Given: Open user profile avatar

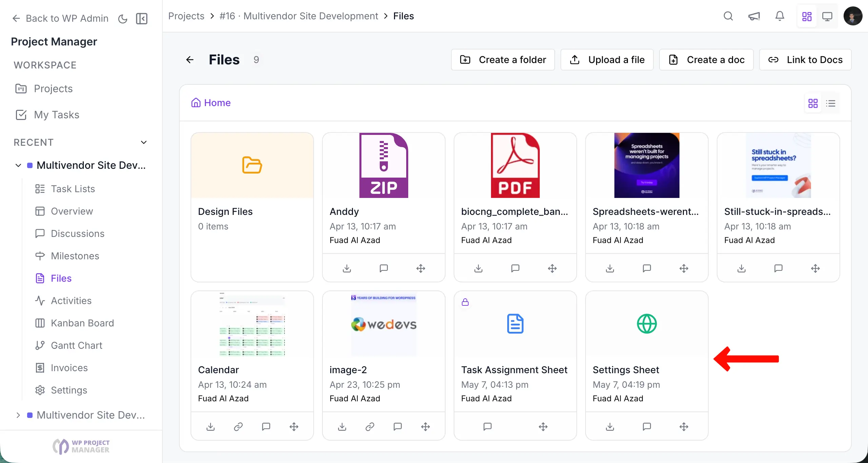Looking at the screenshot, I should click(x=853, y=16).
